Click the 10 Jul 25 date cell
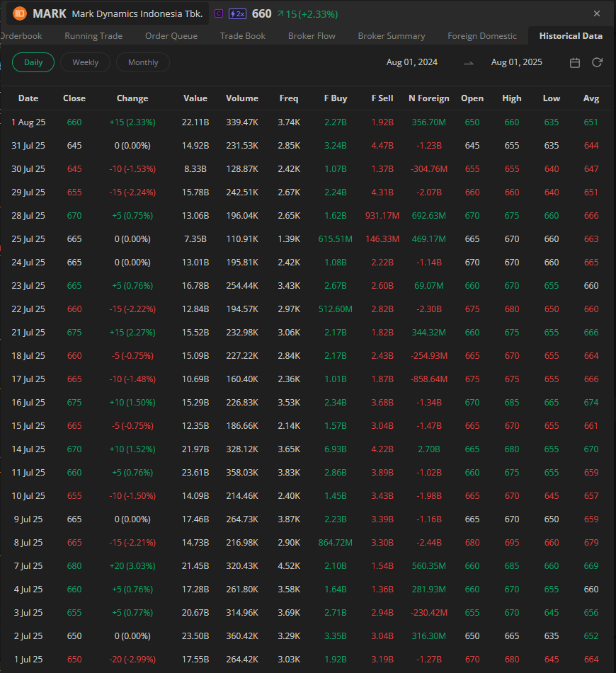Image resolution: width=616 pixels, height=673 pixels. coord(28,496)
